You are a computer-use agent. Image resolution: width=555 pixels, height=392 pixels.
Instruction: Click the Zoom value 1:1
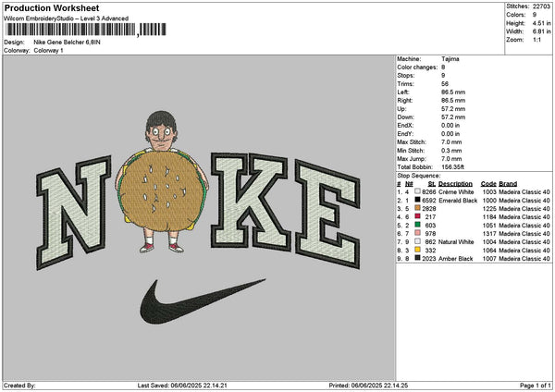[536, 40]
